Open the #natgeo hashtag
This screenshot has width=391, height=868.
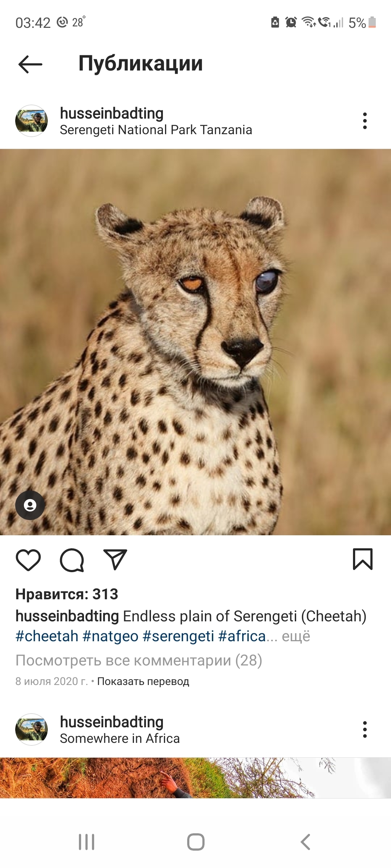pos(110,636)
